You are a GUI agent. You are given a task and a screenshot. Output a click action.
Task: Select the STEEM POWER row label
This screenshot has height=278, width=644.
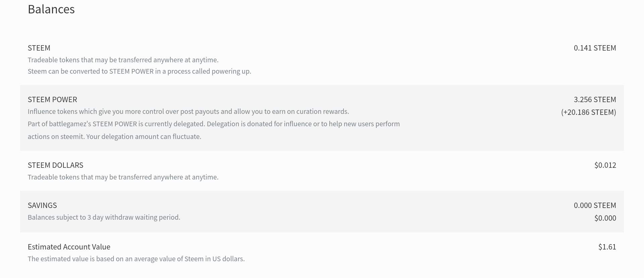click(x=52, y=99)
